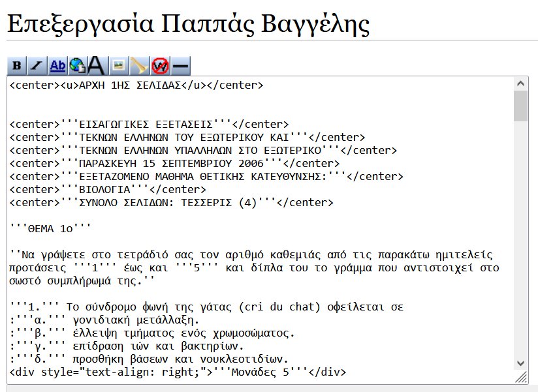Insert an internal link with the Ab button
Screen dimensions: 538x392
click(57, 65)
